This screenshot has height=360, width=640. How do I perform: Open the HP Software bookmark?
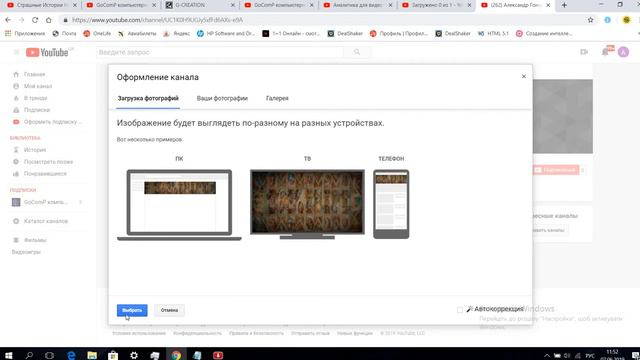pyautogui.click(x=226, y=33)
